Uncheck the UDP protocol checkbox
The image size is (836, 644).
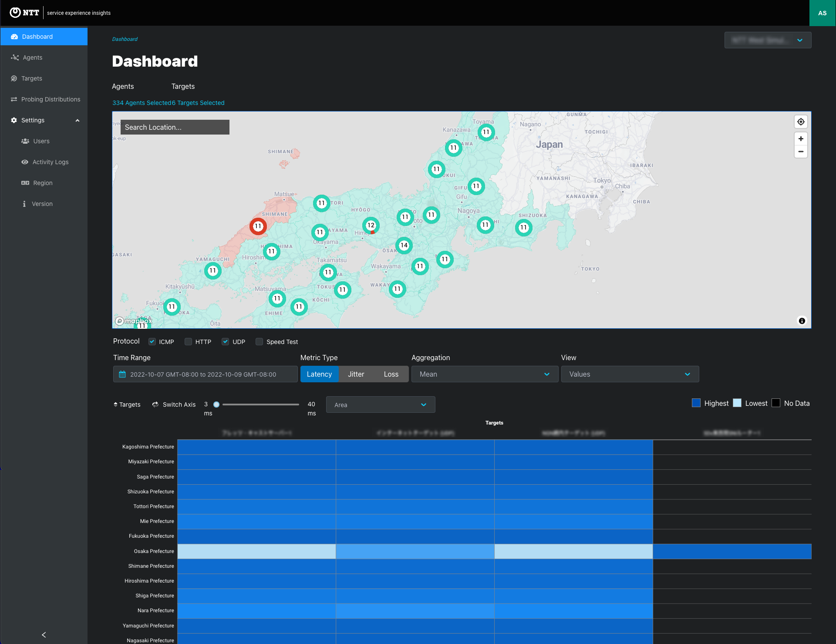[x=225, y=342]
